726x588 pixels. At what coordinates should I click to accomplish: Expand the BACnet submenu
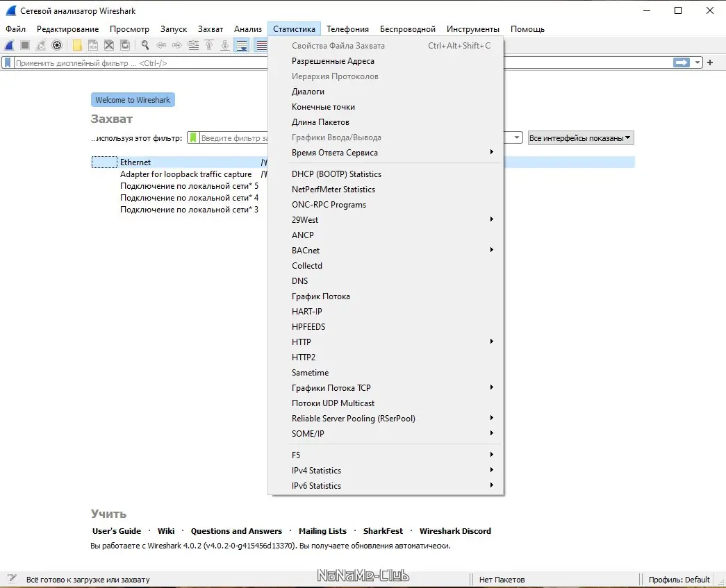point(386,251)
